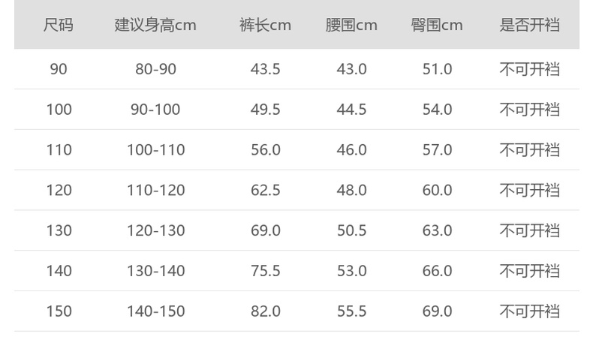Click the 臀围cm column header
The height and width of the screenshot is (364, 593).
coord(437,25)
